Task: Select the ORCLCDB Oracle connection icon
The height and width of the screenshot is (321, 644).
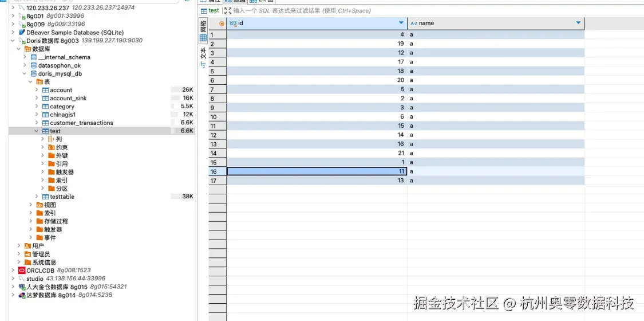Action: click(22, 271)
